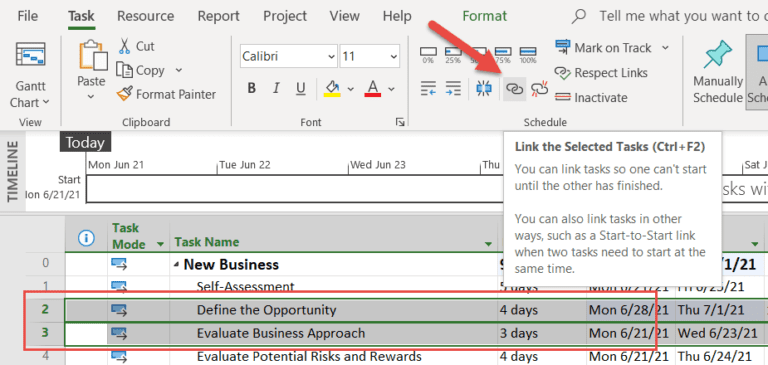Click the Indicators info column header
Viewport: 768px width, 365px height.
click(86, 238)
